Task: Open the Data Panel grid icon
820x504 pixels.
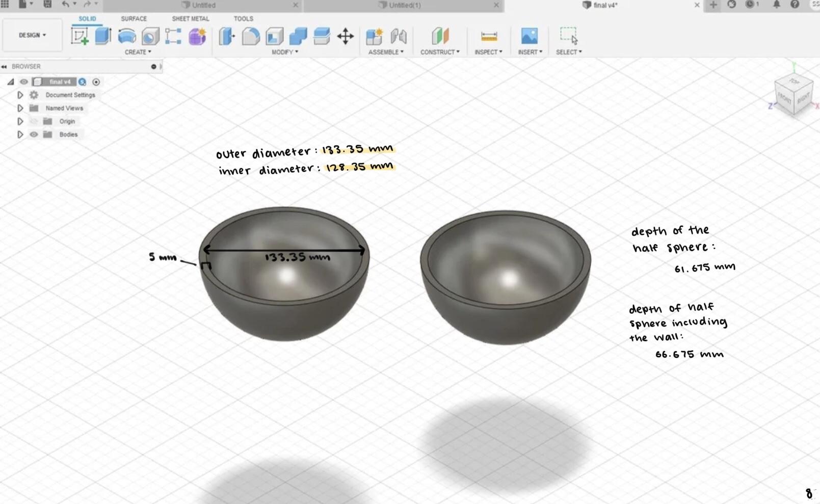Action: click(5, 5)
